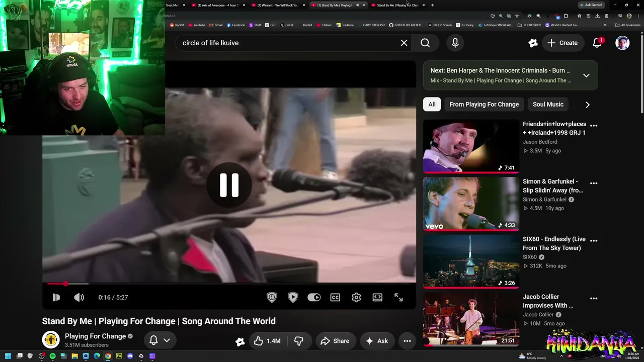Open the Simon & Garfunkel channel name
644x362 pixels.
click(x=544, y=200)
